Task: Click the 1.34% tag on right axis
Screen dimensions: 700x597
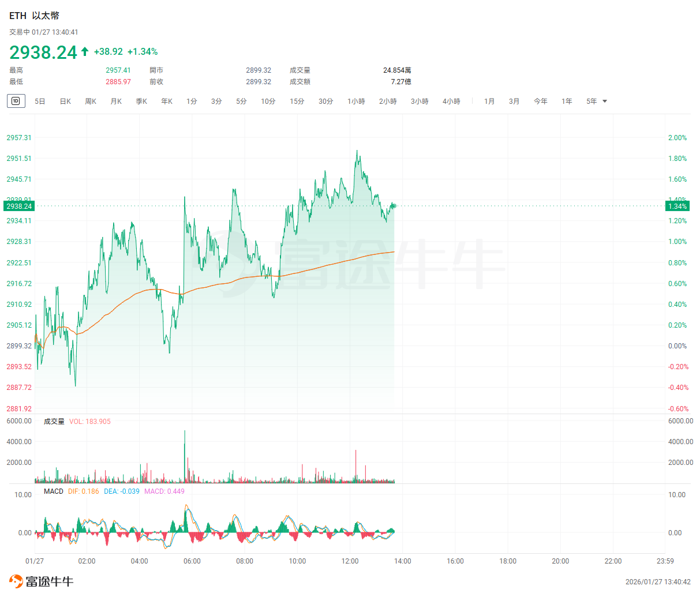Action: pyautogui.click(x=677, y=206)
